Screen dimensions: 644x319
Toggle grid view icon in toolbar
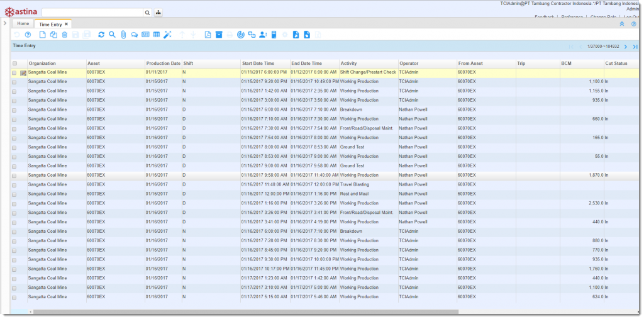click(x=157, y=35)
